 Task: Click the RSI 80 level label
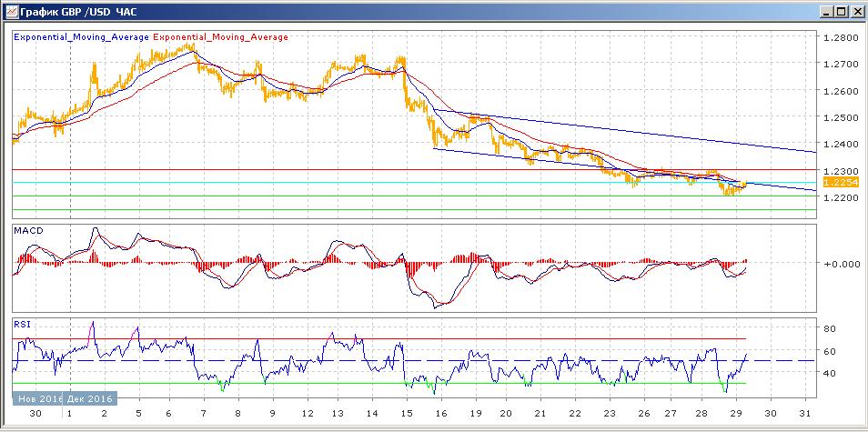pyautogui.click(x=830, y=328)
